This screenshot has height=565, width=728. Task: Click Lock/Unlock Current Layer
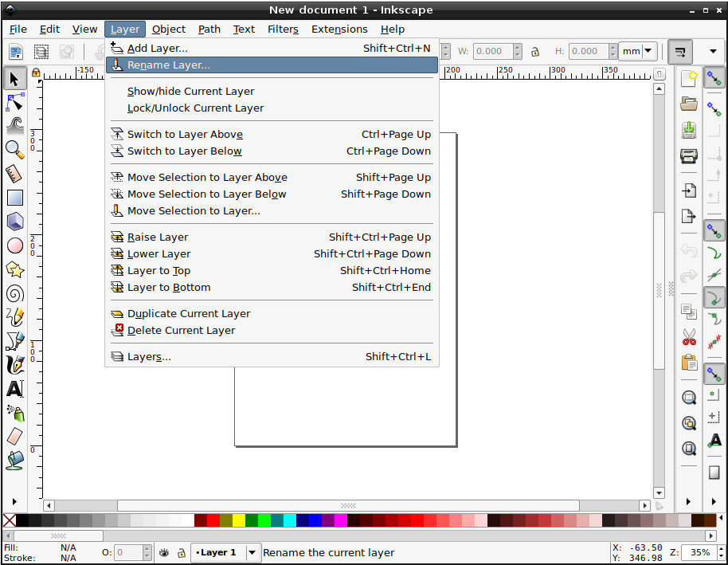(x=272, y=108)
